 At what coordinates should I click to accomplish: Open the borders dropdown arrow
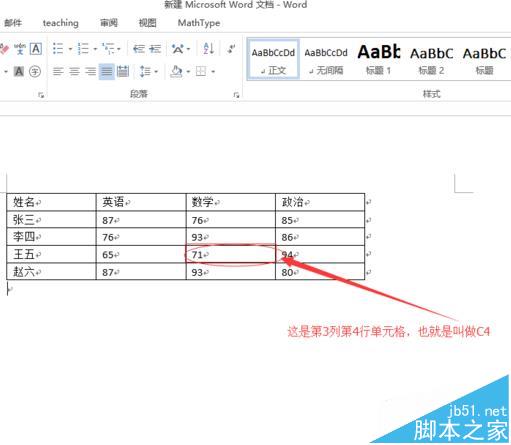coord(213,71)
